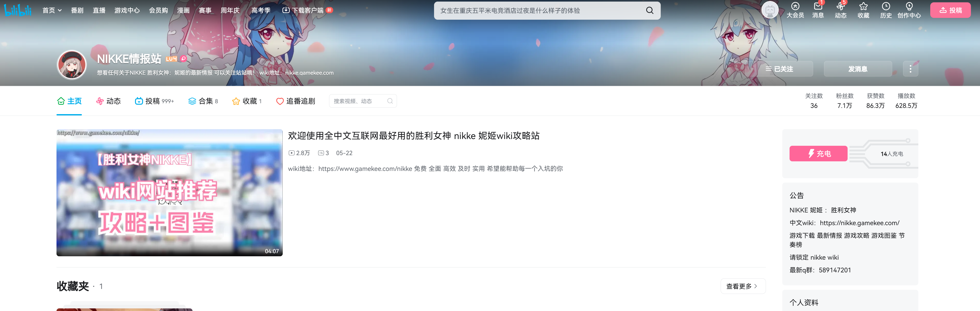
Task: Open 漫画 in top navigation
Action: 183,10
